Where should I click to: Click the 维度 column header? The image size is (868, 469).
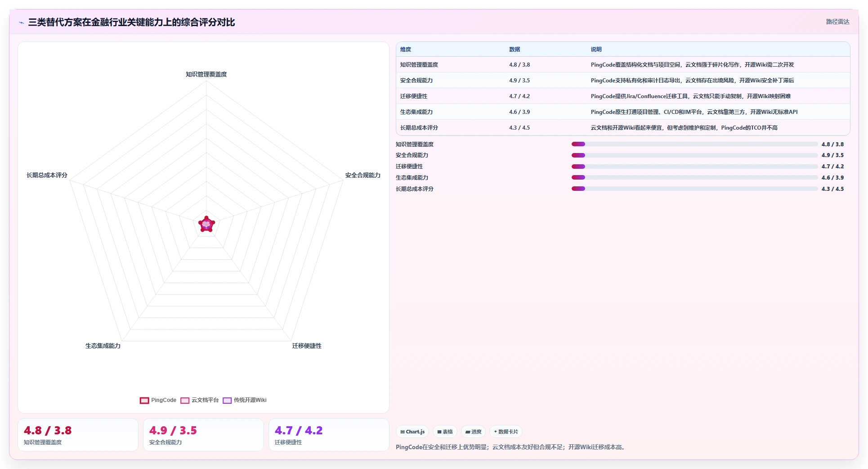pos(406,50)
